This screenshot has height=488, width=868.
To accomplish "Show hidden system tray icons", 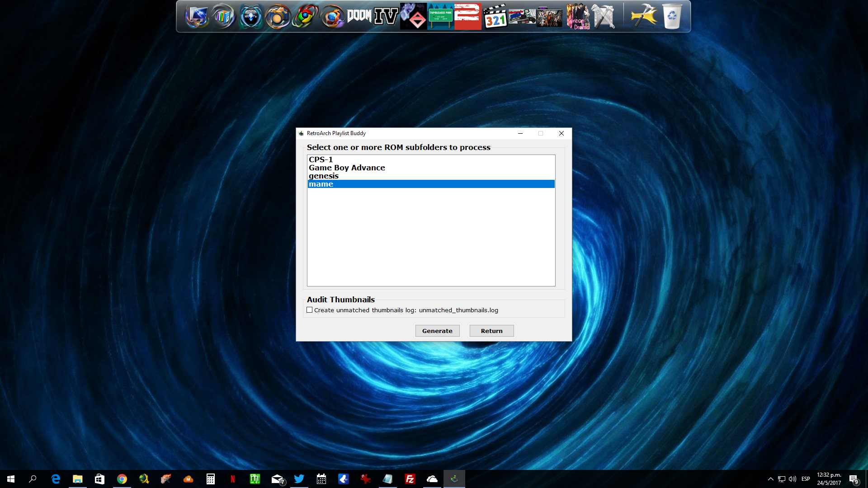I will (x=770, y=479).
